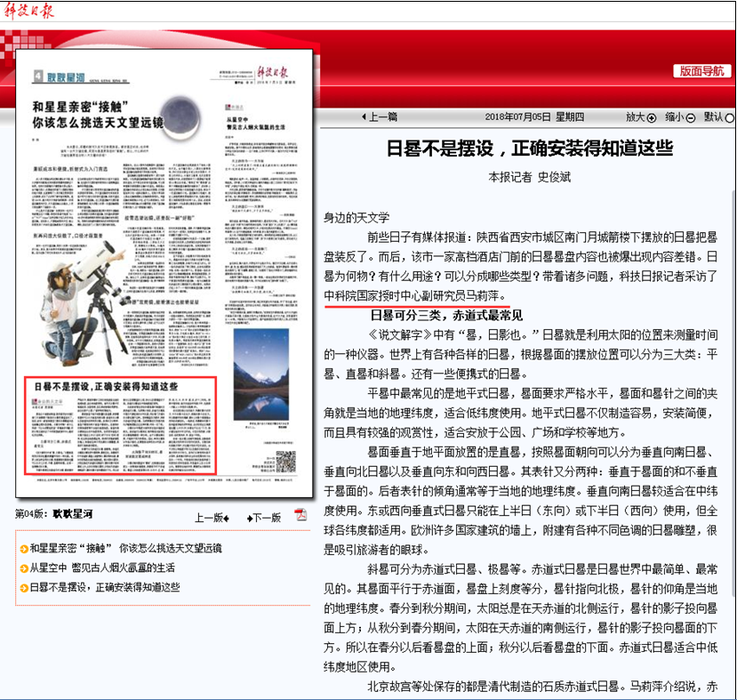This screenshot has width=737, height=700.
Task: Click the QR code on the newspaper page
Action: tap(284, 461)
